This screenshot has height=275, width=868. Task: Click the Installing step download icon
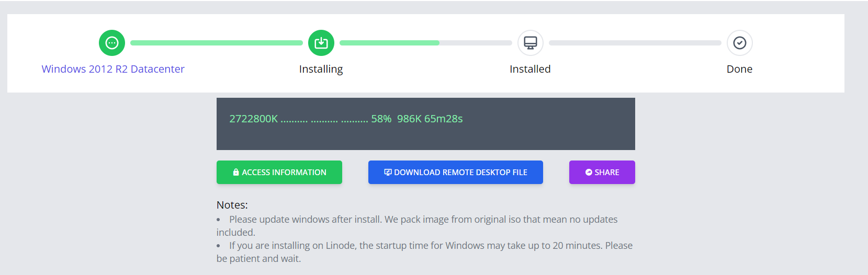coord(321,43)
